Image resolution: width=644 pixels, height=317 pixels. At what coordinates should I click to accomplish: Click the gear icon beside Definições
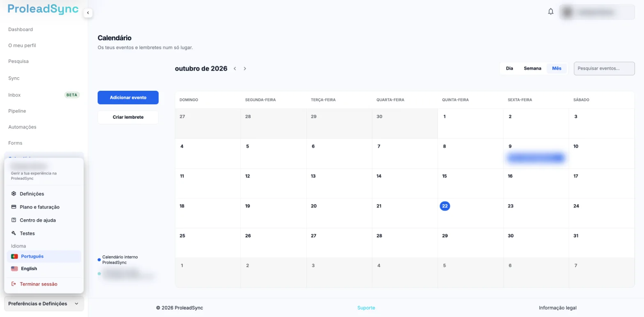tap(14, 194)
